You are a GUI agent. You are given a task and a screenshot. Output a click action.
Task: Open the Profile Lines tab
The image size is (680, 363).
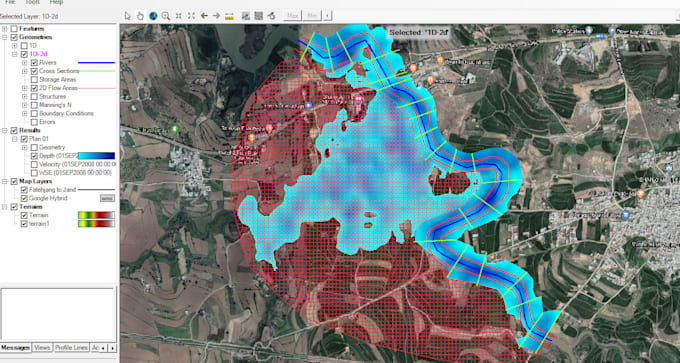pyautogui.click(x=71, y=348)
